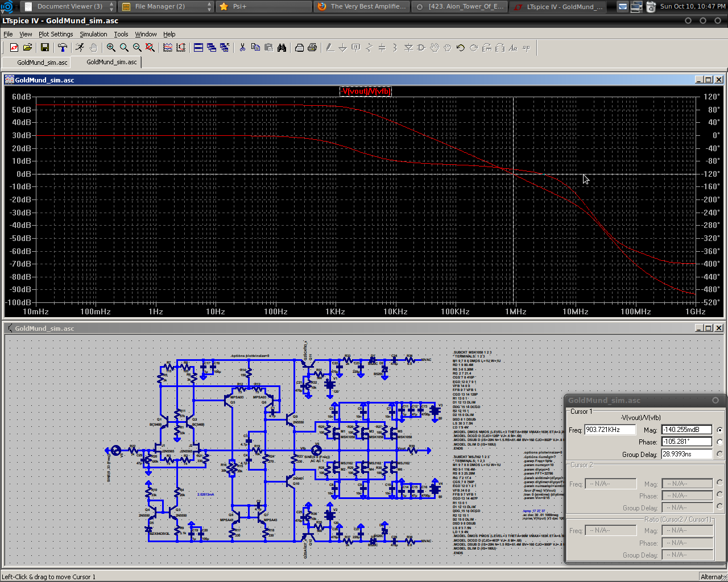Viewport: 728px width, 582px height.
Task: Click the Cursor 1 Phase field -105.281°
Action: point(686,442)
